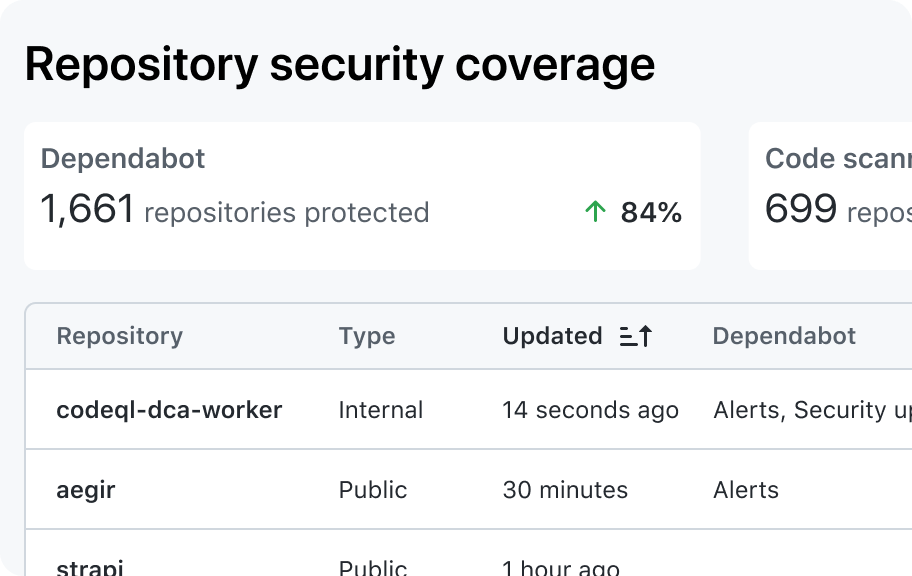Open the aegir repository link
The image size is (912, 576).
(x=86, y=490)
